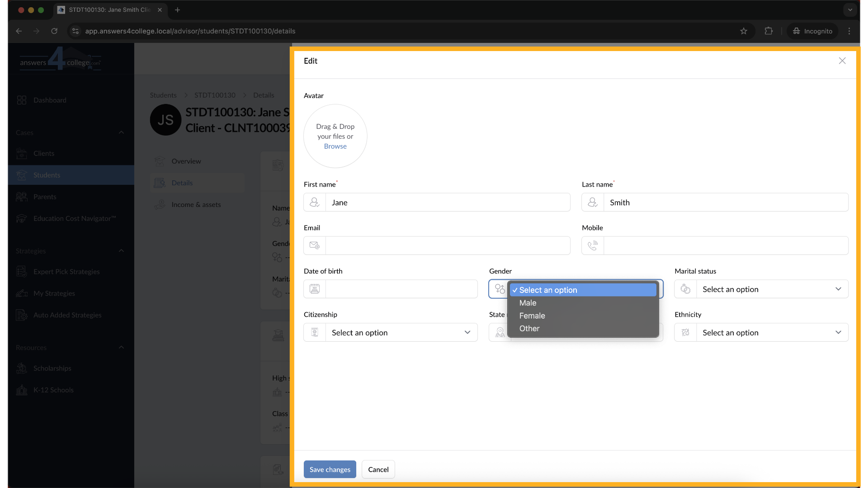Click the envelope icon in Email field

click(315, 245)
